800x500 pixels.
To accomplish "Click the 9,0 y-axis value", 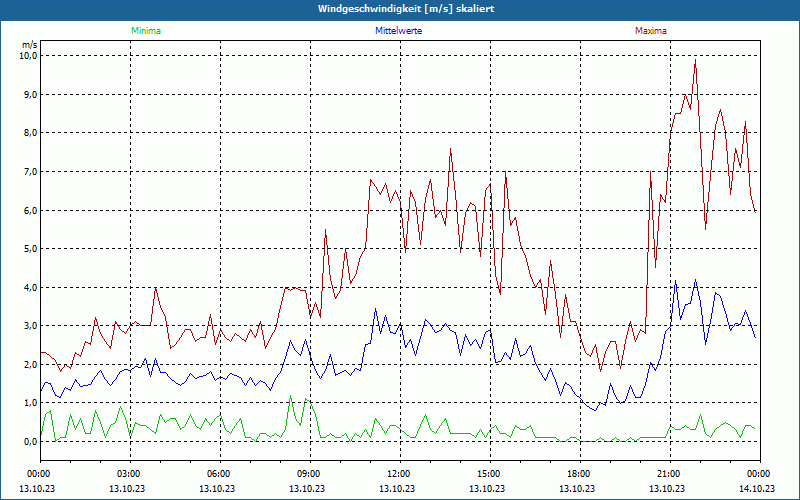I will coord(30,94).
